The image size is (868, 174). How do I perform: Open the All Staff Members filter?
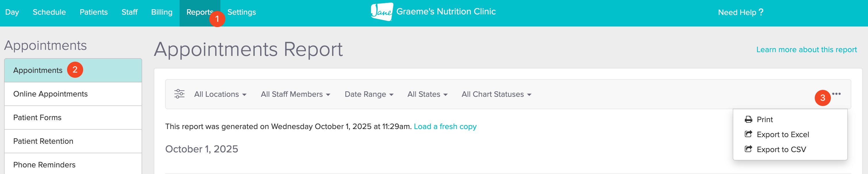pos(295,94)
